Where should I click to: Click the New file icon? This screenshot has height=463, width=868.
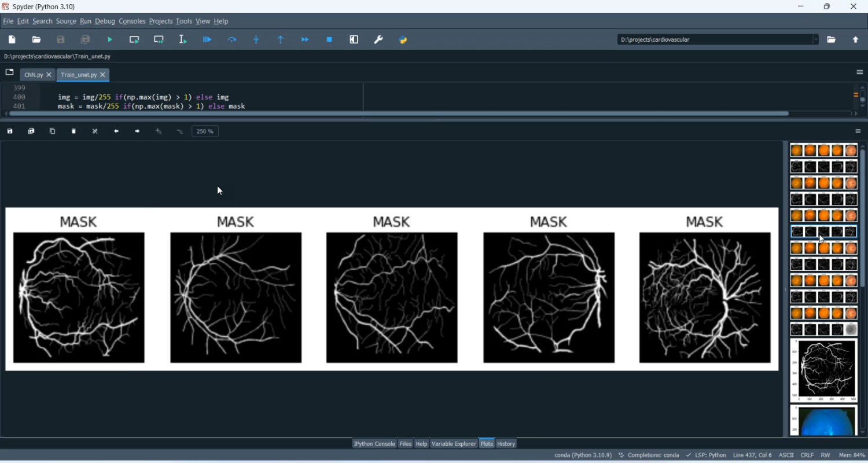(12, 40)
